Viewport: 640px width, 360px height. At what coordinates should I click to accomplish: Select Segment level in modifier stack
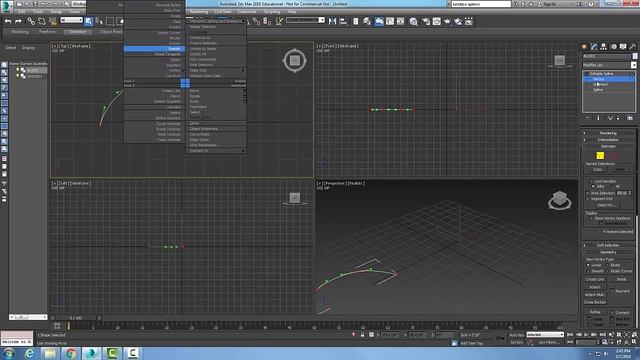[x=601, y=84]
